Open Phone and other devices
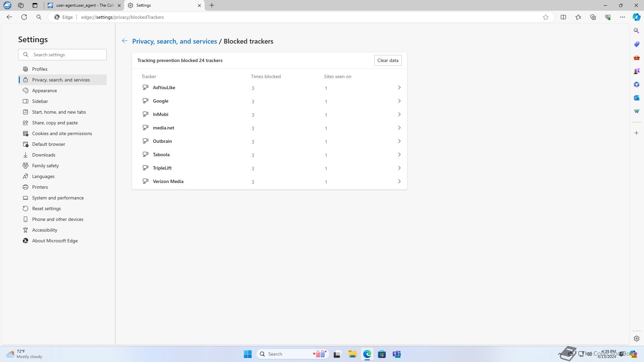The width and height of the screenshot is (644, 362). 62,219
